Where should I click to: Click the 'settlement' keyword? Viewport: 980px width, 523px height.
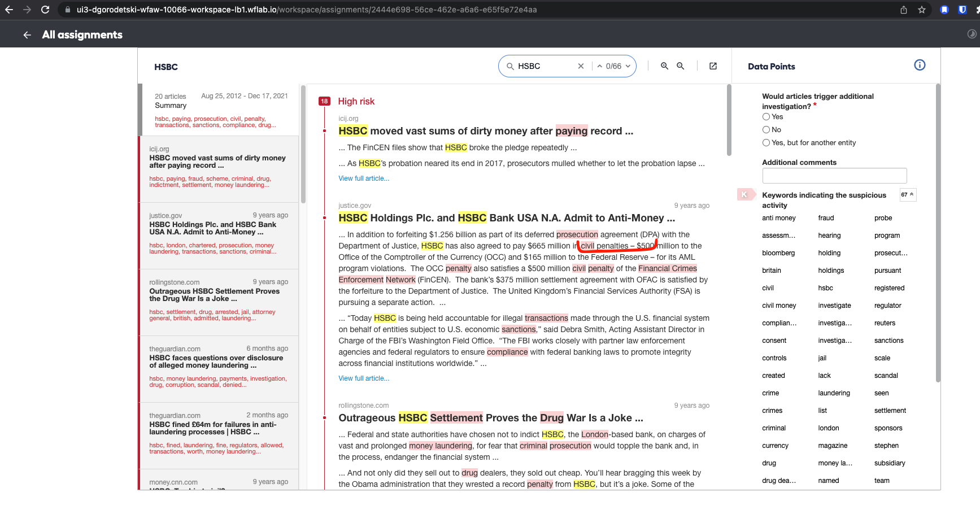pos(890,411)
